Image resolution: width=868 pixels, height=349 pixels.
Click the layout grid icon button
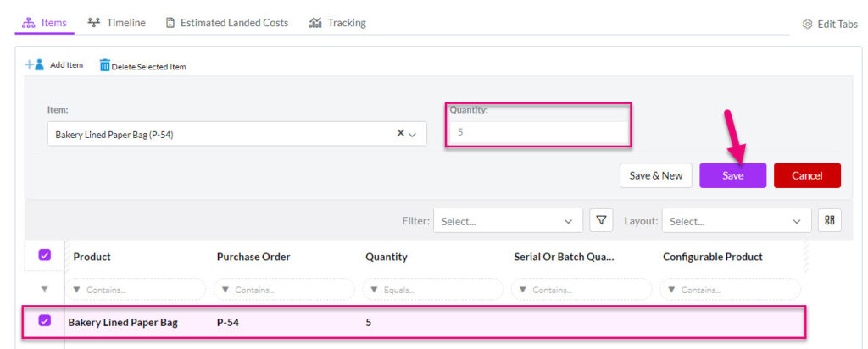(x=829, y=220)
